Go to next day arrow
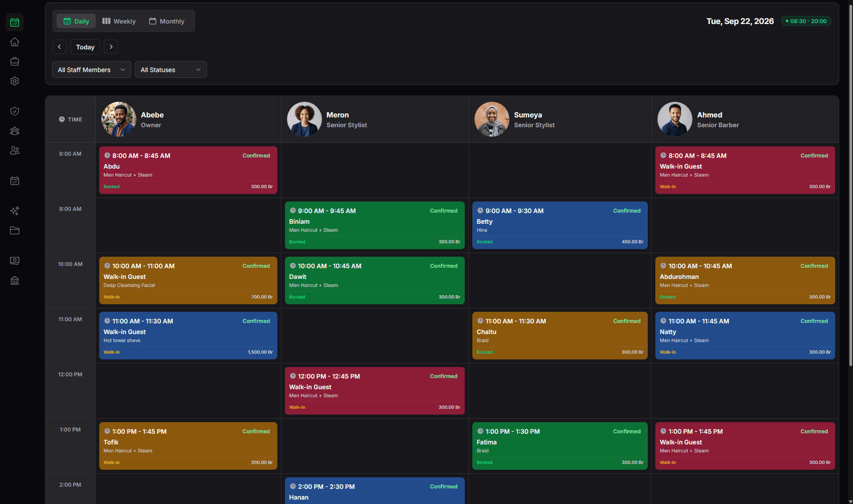 tap(111, 47)
